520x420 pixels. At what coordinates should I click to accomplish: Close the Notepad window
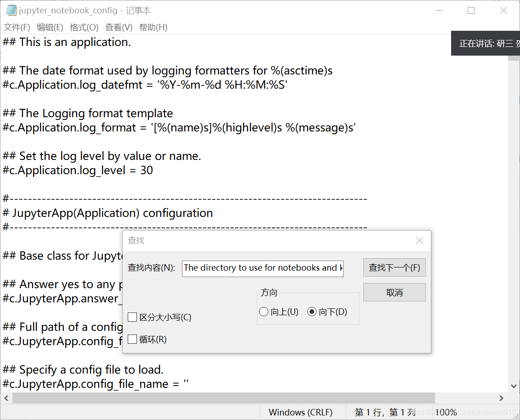[x=503, y=10]
